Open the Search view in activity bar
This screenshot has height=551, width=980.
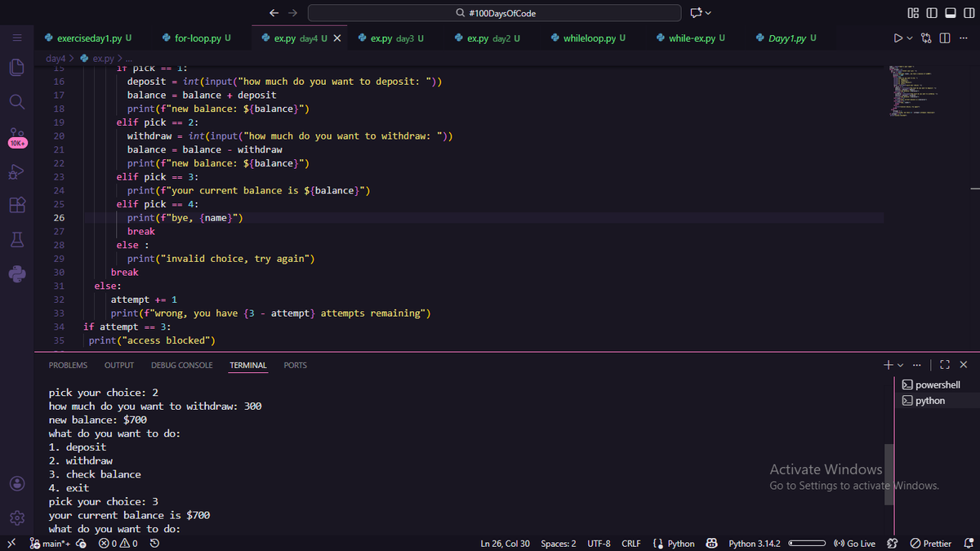point(16,102)
